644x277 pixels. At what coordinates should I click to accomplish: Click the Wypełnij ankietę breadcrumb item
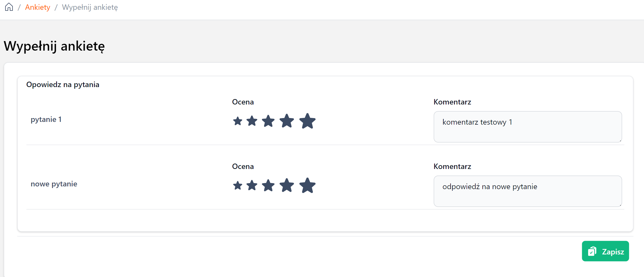[x=90, y=7]
